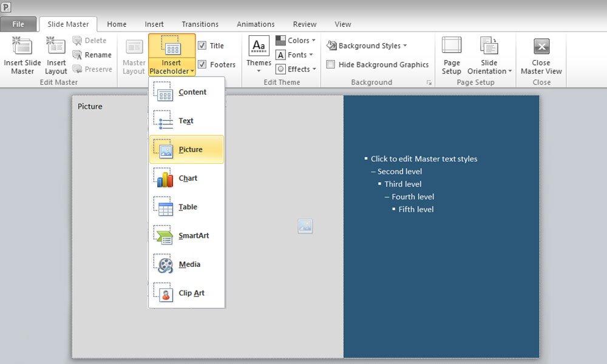Open the File tab

18,24
